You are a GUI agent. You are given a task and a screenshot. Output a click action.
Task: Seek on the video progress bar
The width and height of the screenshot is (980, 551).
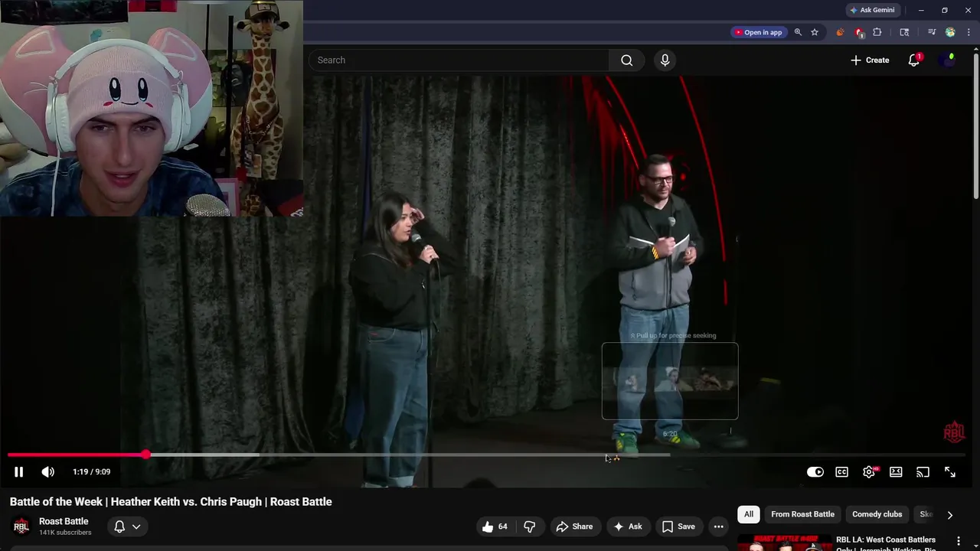click(486, 455)
